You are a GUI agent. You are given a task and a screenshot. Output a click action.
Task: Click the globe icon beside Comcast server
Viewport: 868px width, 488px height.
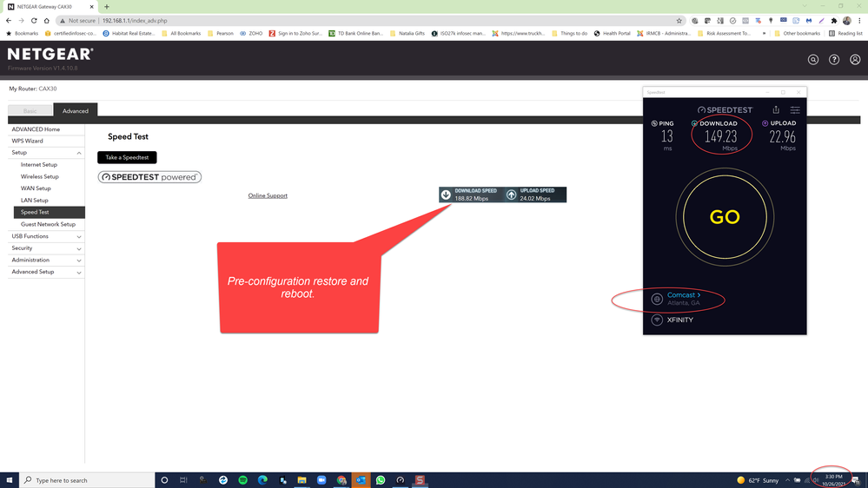(x=657, y=299)
